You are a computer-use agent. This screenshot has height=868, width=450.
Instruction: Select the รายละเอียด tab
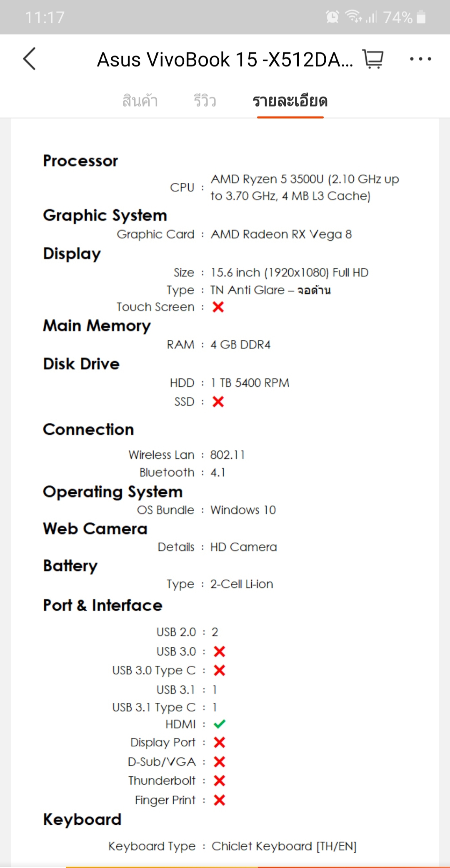290,101
